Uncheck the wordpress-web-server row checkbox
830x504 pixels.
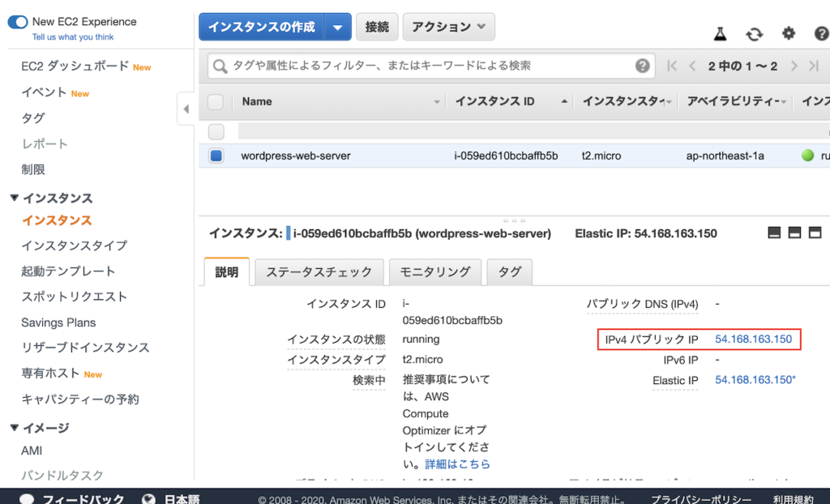(x=216, y=156)
